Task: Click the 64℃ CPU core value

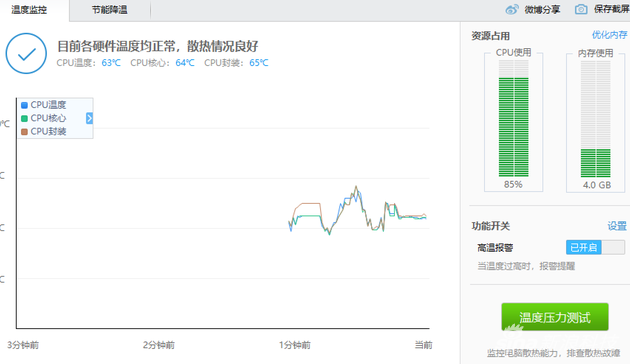Action: point(185,63)
